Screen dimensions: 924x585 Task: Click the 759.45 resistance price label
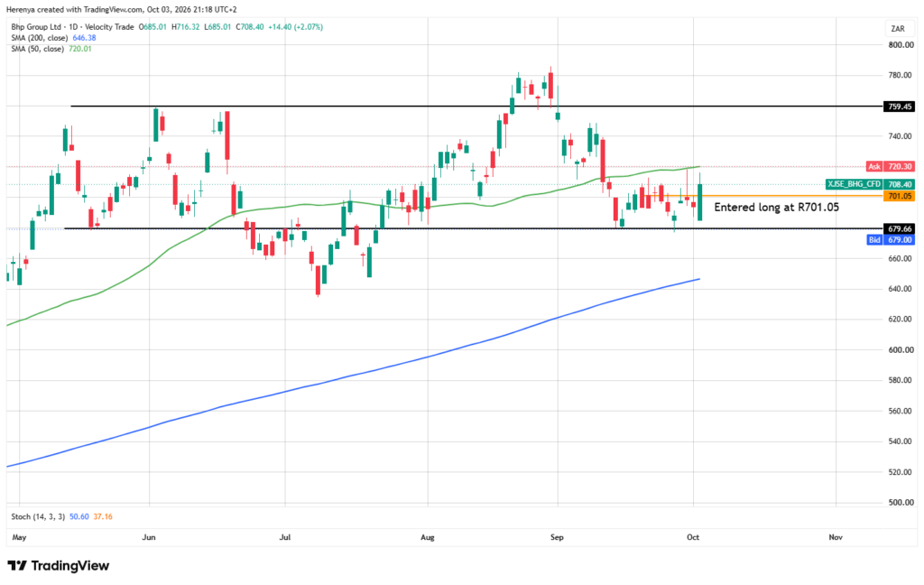coord(900,107)
